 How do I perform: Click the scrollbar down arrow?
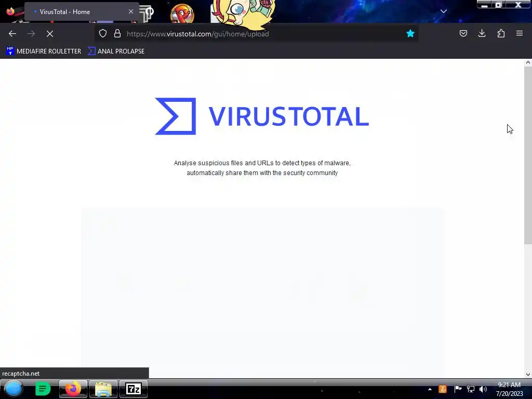(x=528, y=375)
